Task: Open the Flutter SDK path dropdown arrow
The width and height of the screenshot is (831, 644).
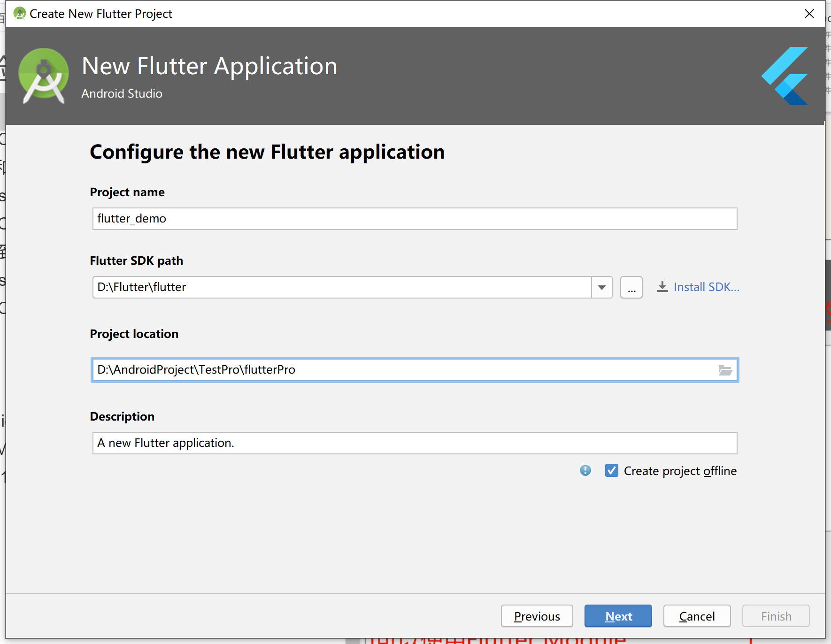Action: coord(602,287)
